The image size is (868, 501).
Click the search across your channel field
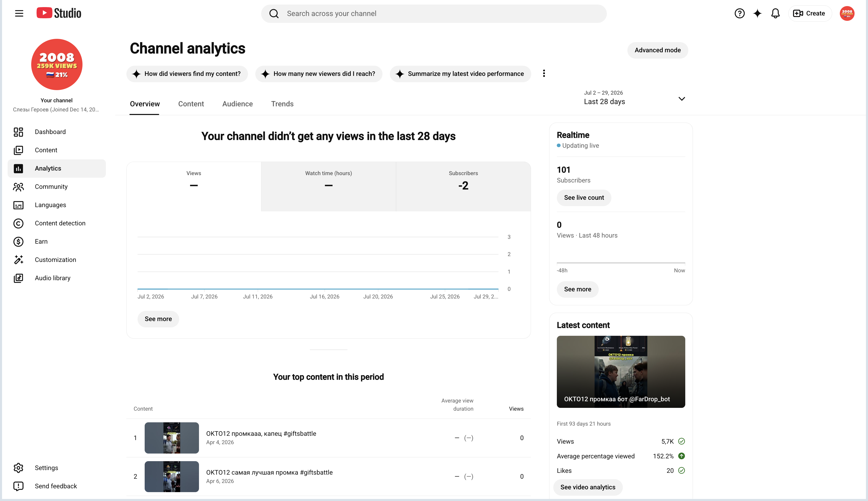(433, 13)
